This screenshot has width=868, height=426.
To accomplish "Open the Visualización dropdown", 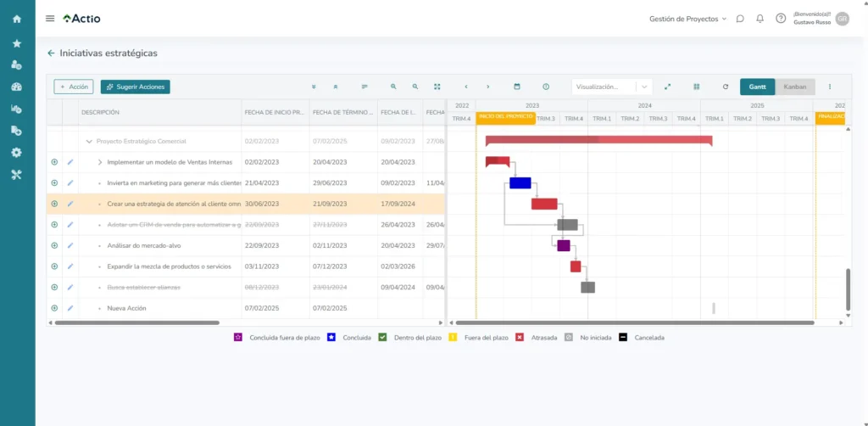I will 611,87.
